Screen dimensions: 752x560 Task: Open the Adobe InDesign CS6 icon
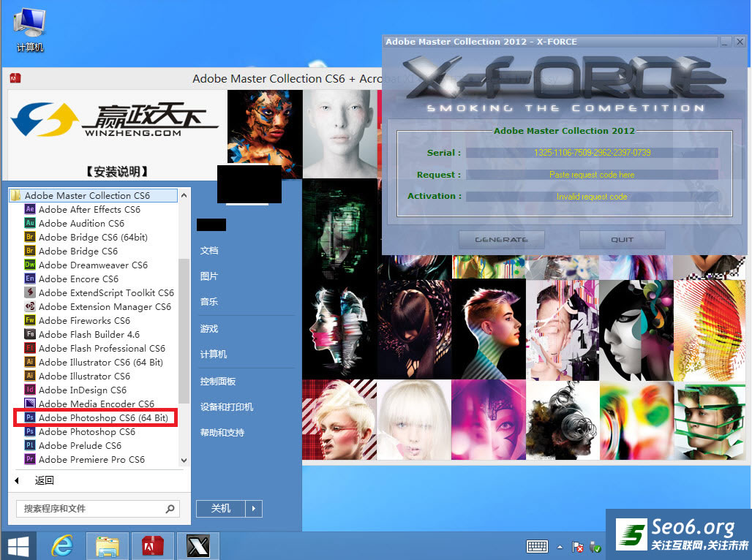click(30, 390)
